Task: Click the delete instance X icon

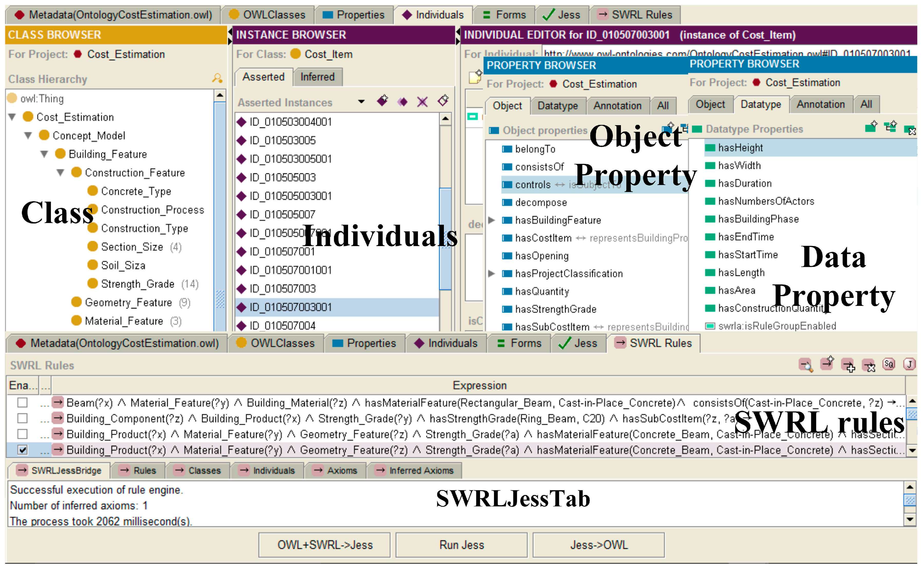Action: 422,101
